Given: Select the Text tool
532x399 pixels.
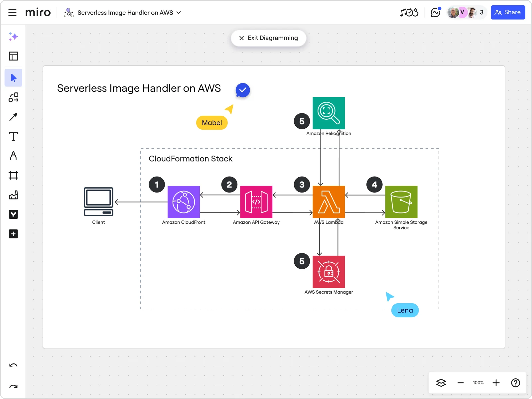Looking at the screenshot, I should tap(13, 136).
